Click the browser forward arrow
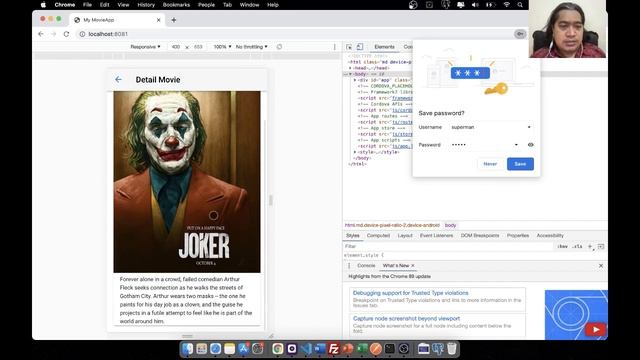 click(53, 34)
